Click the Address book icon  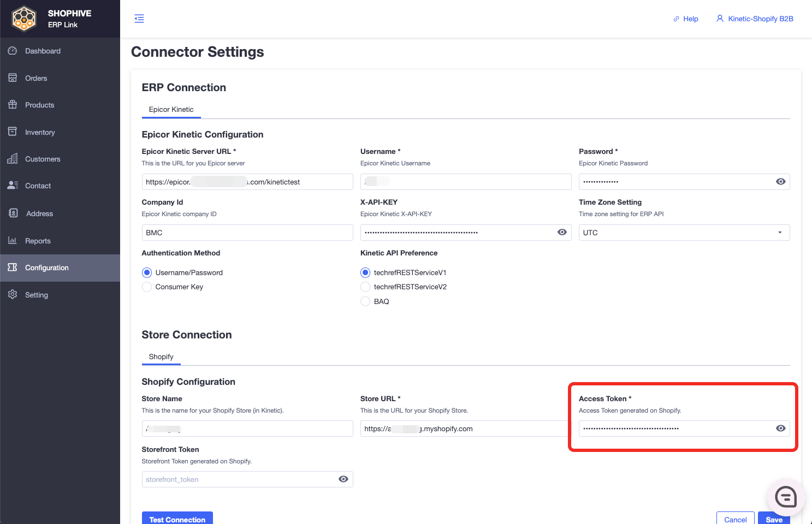point(13,213)
